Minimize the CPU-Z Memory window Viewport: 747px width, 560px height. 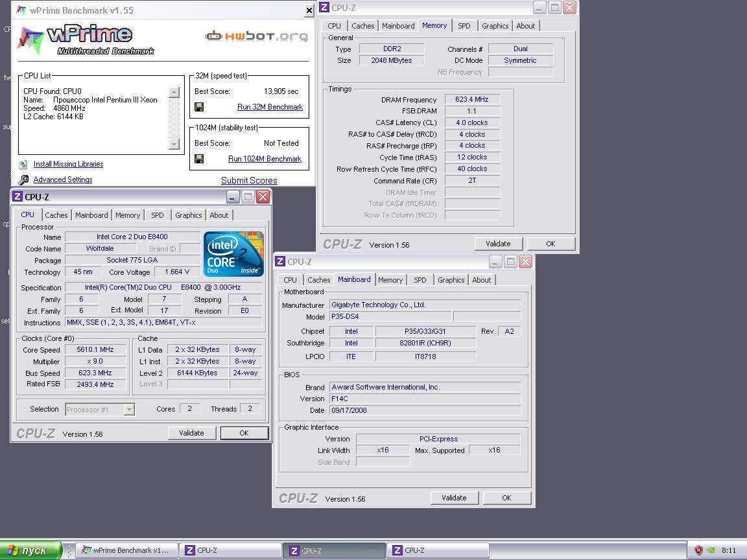click(x=539, y=8)
